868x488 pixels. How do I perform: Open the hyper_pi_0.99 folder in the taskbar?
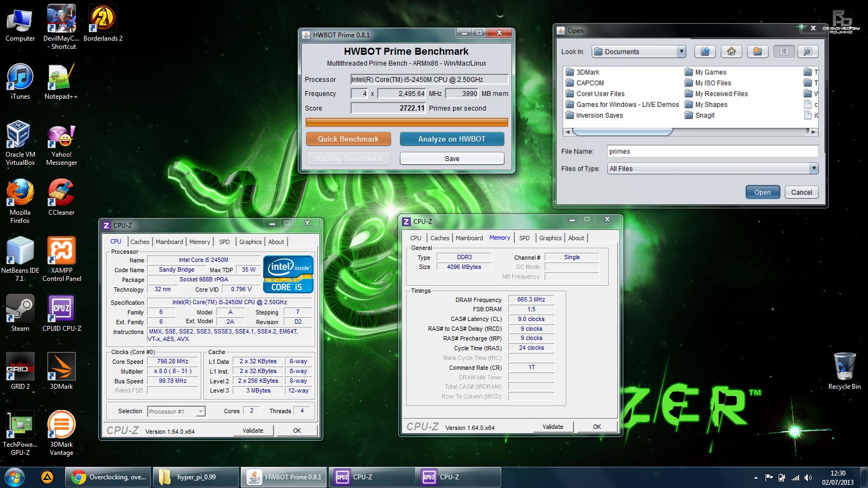click(196, 477)
